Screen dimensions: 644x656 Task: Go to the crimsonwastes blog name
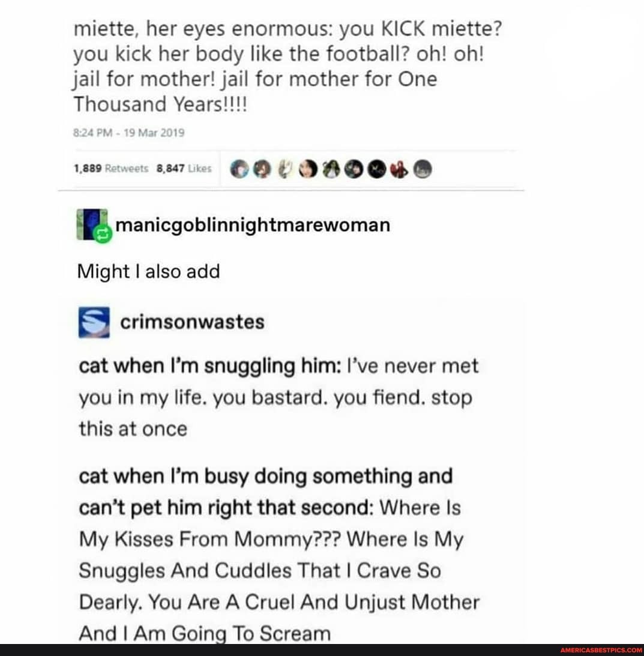192,322
